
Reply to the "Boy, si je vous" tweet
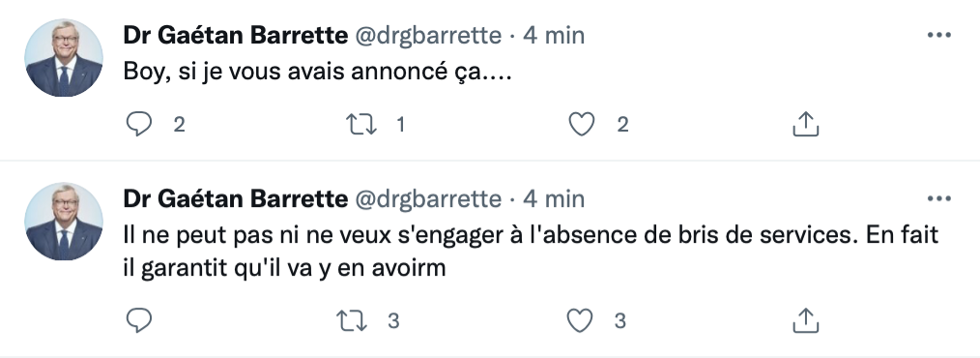coord(139,125)
